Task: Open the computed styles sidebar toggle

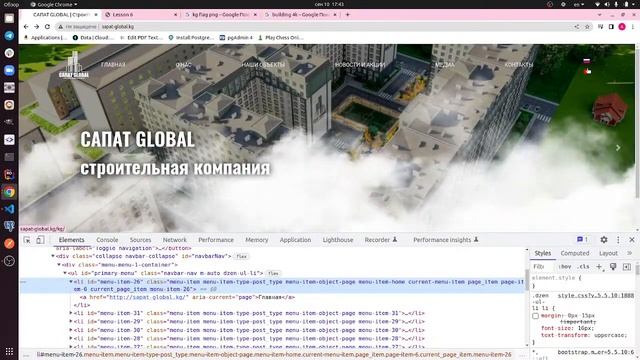Action: pyautogui.click(x=627, y=267)
